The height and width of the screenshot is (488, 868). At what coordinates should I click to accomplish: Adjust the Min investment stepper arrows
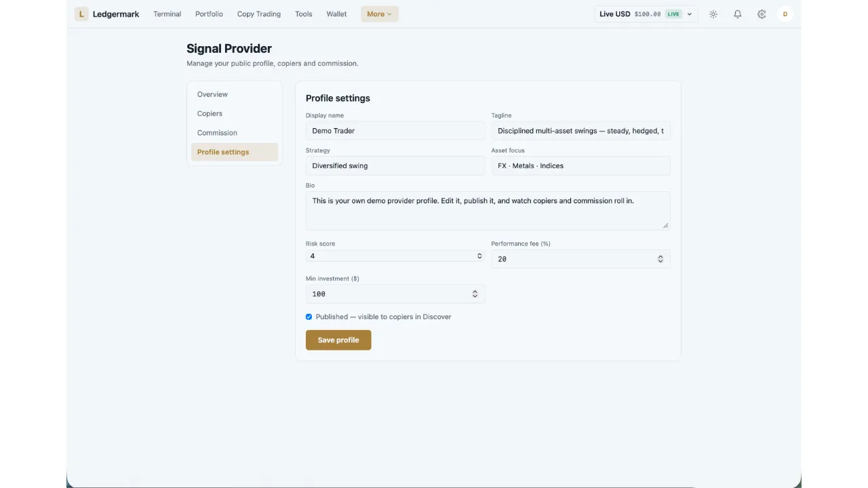click(475, 293)
